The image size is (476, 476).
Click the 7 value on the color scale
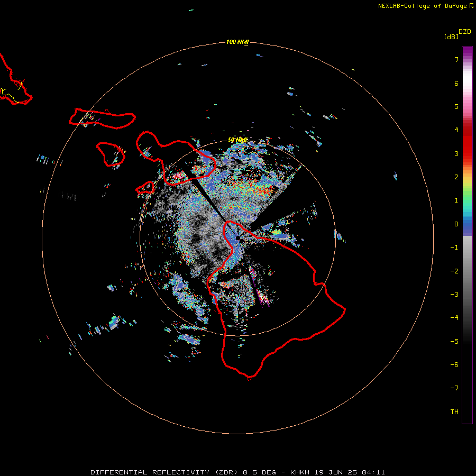click(x=456, y=59)
